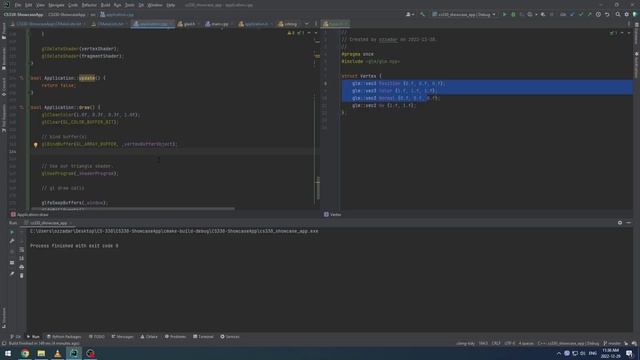Open the Window menu
This screenshot has width=640, height=360.
155,5
